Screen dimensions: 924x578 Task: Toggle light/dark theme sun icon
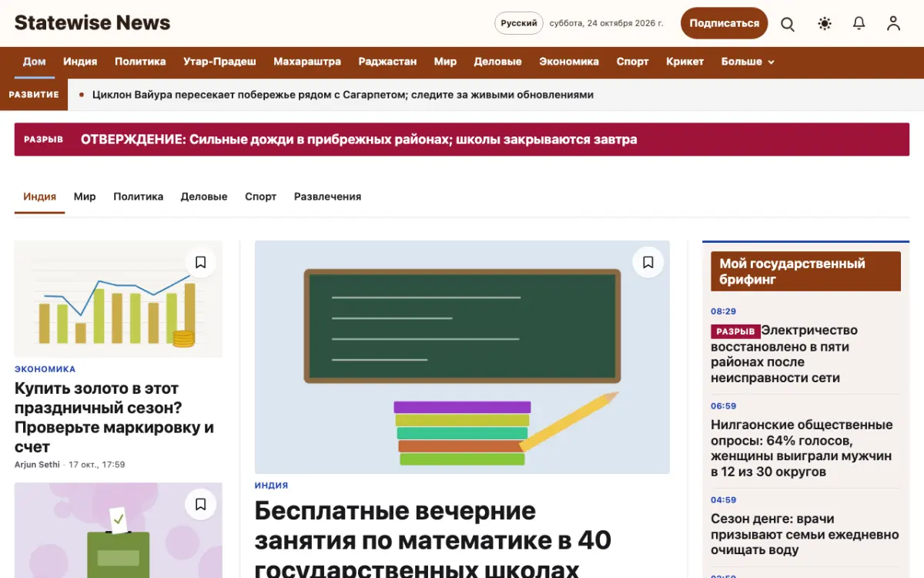[825, 24]
